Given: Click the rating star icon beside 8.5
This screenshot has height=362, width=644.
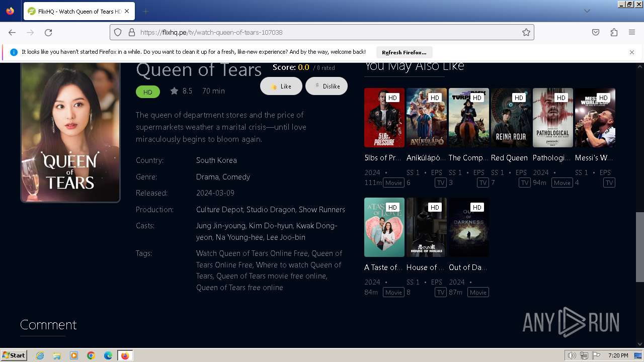Looking at the screenshot, I should 174,91.
